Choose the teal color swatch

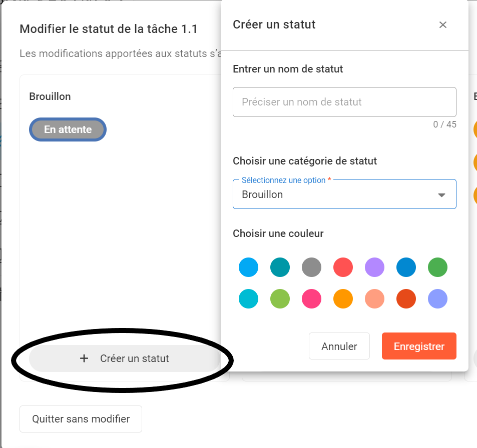pos(280,267)
